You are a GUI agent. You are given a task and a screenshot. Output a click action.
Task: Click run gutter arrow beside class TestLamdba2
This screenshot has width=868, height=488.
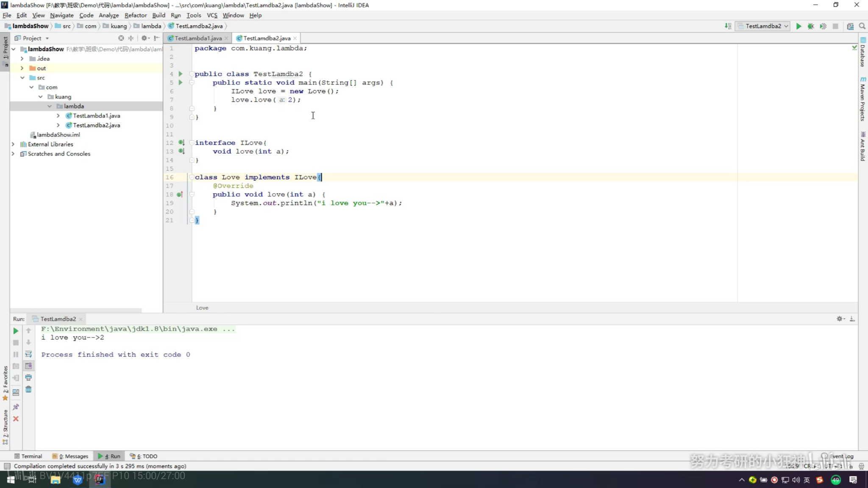coord(181,74)
